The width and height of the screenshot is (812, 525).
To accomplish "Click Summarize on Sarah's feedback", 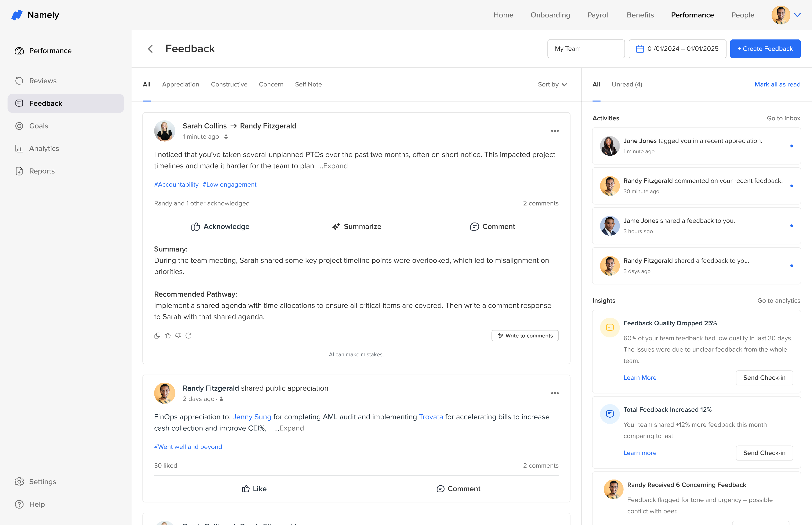I will [357, 226].
